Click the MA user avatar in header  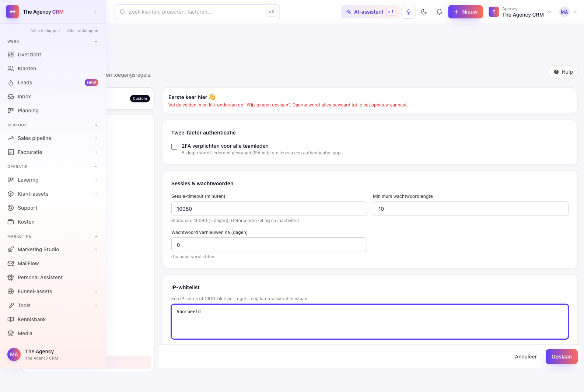tap(564, 12)
